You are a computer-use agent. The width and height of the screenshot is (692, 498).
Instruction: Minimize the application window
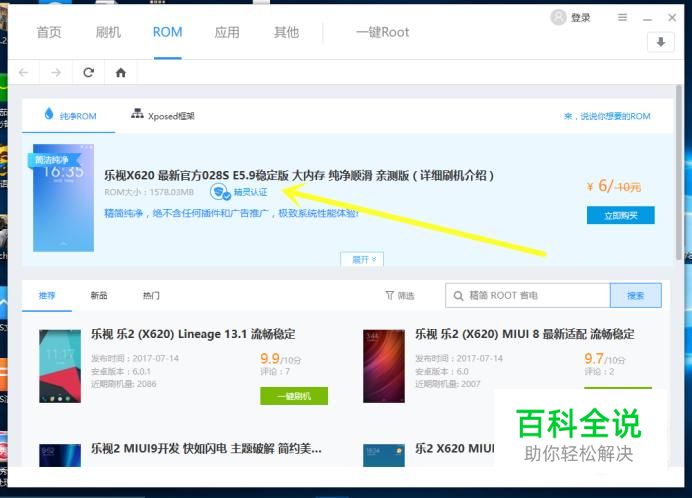[x=647, y=18]
